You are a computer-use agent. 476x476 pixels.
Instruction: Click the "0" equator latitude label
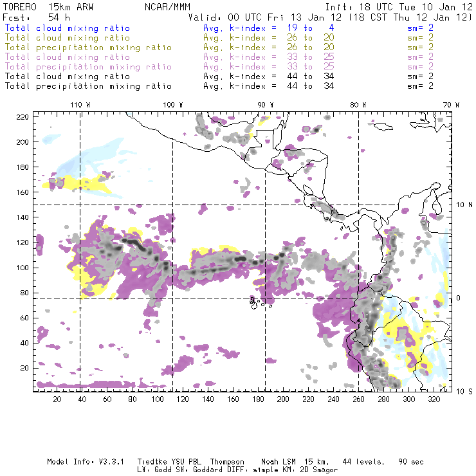[459, 298]
